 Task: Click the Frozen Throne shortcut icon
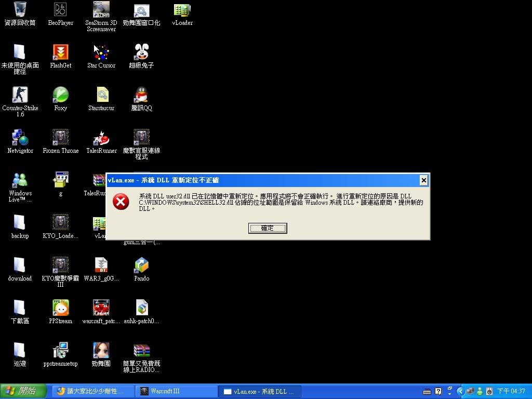pos(60,138)
